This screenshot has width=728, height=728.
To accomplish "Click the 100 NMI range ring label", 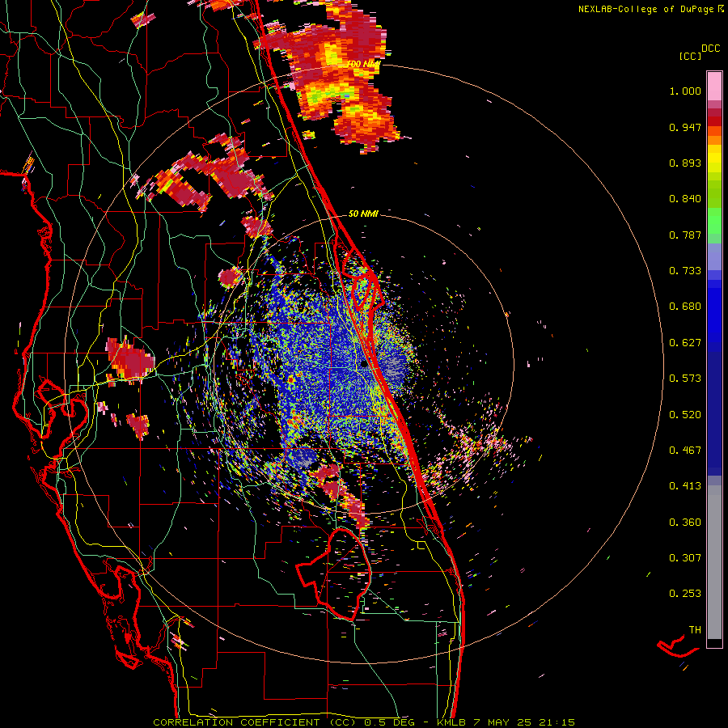I will point(363,64).
